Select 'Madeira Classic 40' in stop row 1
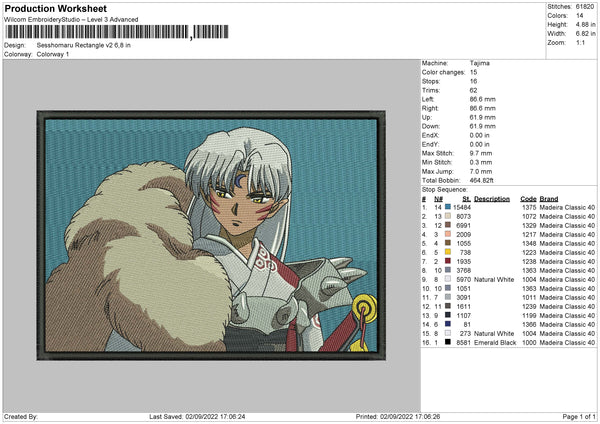 tap(567, 207)
